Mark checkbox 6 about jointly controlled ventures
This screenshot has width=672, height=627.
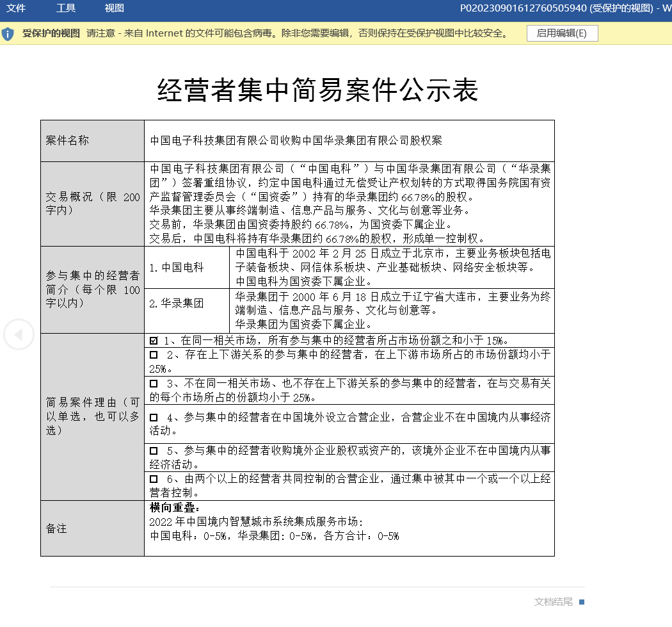(x=154, y=479)
